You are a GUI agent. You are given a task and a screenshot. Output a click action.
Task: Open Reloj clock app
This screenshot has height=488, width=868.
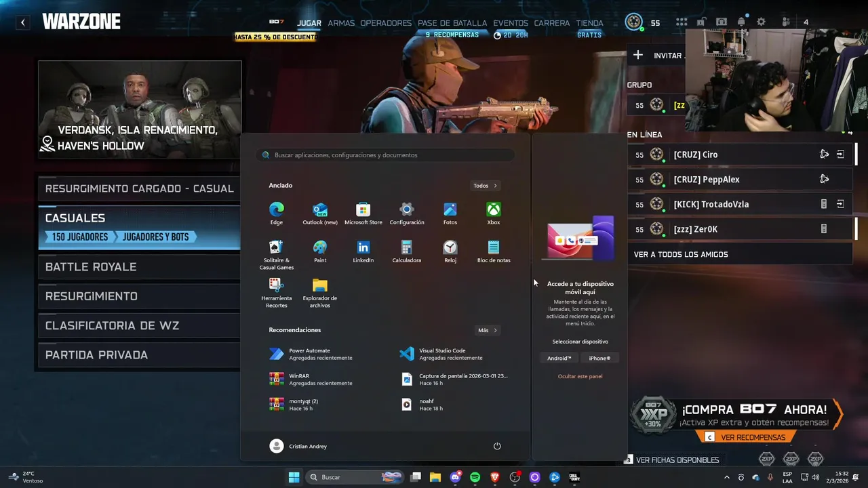point(450,251)
